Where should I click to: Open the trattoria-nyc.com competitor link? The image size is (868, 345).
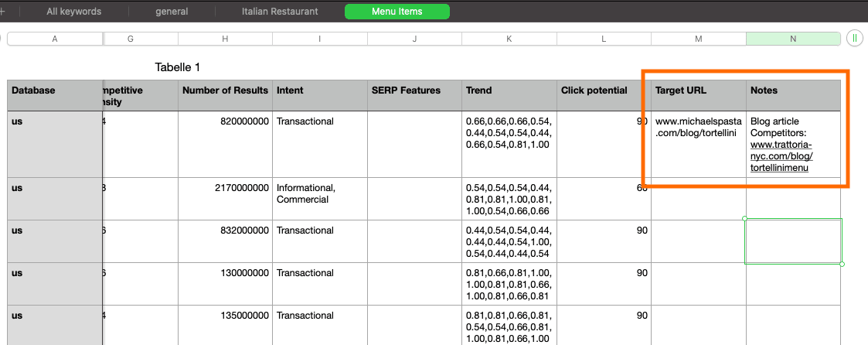(781, 156)
